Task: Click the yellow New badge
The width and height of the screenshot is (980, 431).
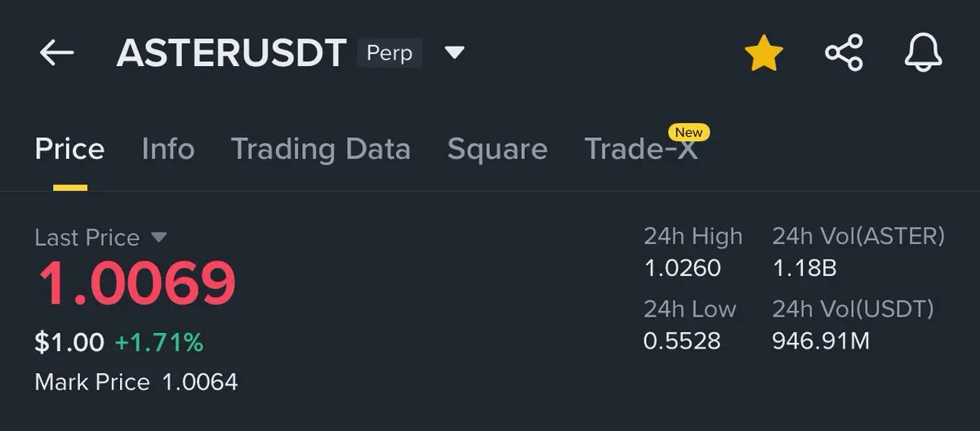Action: click(688, 131)
